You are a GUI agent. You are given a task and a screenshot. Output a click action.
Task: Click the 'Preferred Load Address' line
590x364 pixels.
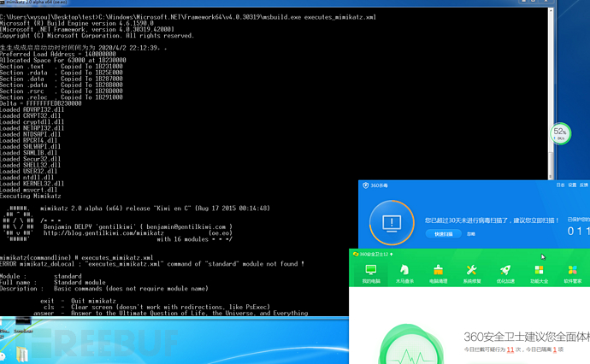(58, 54)
